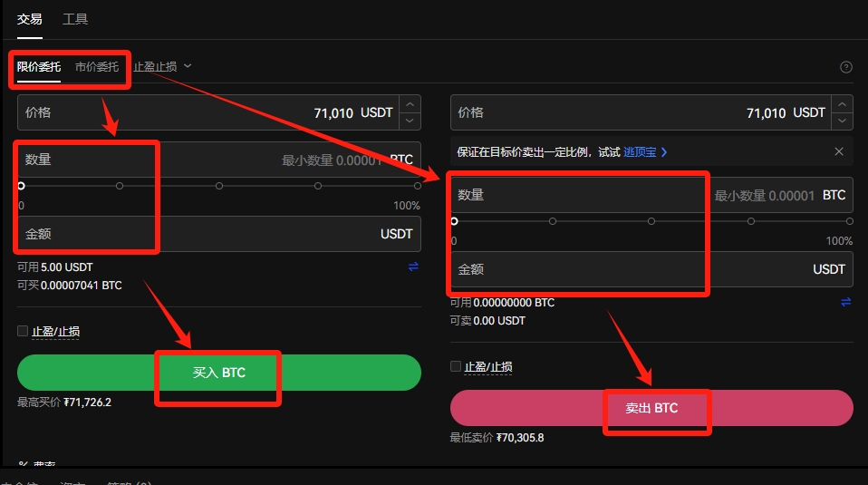Click the sell-side 数量 input field
Viewport: 868px width, 485px height.
click(x=651, y=195)
